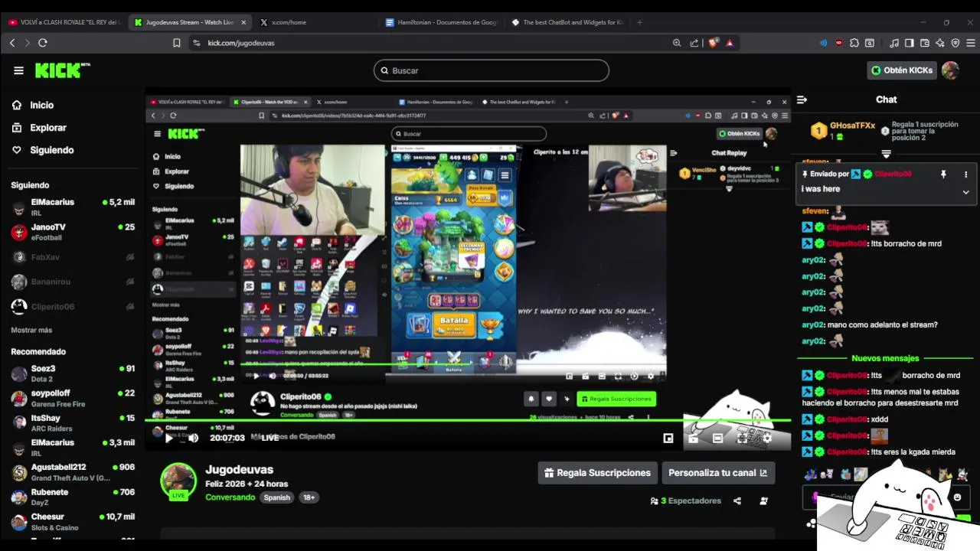
Task: Toggle browser sidebar panel
Action: (x=910, y=43)
